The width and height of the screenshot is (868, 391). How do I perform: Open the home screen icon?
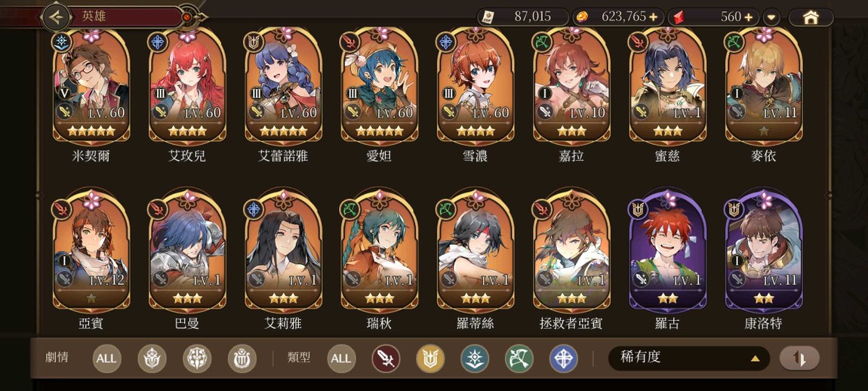coord(811,17)
